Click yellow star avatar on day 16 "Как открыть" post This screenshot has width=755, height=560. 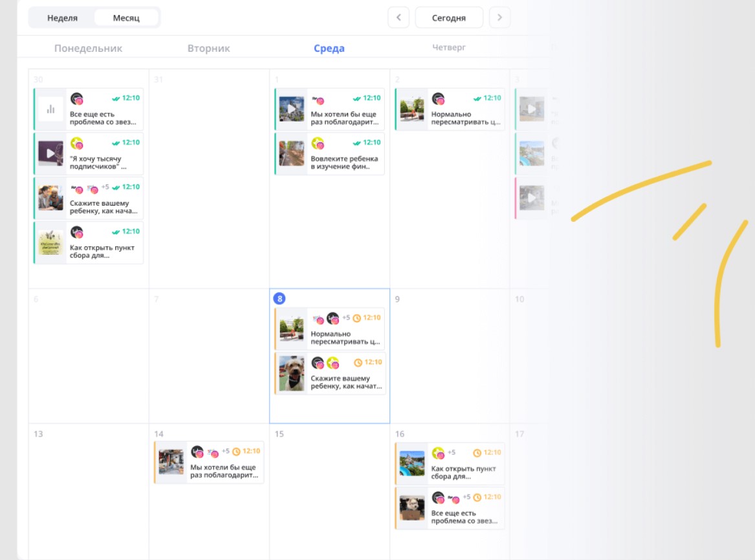click(x=438, y=453)
